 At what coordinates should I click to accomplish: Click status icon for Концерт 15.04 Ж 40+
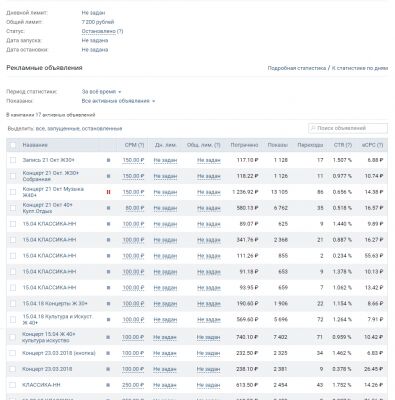[108, 337]
